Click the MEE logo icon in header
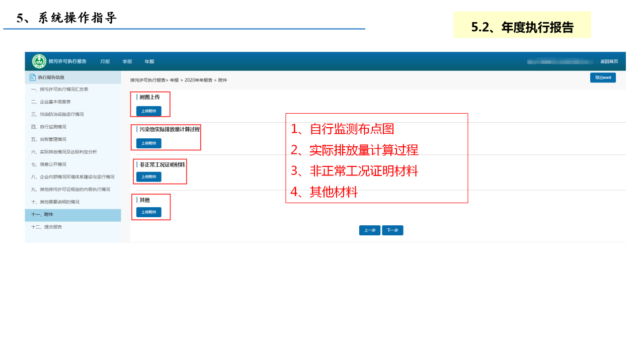This screenshot has width=644, height=362. coord(39,61)
